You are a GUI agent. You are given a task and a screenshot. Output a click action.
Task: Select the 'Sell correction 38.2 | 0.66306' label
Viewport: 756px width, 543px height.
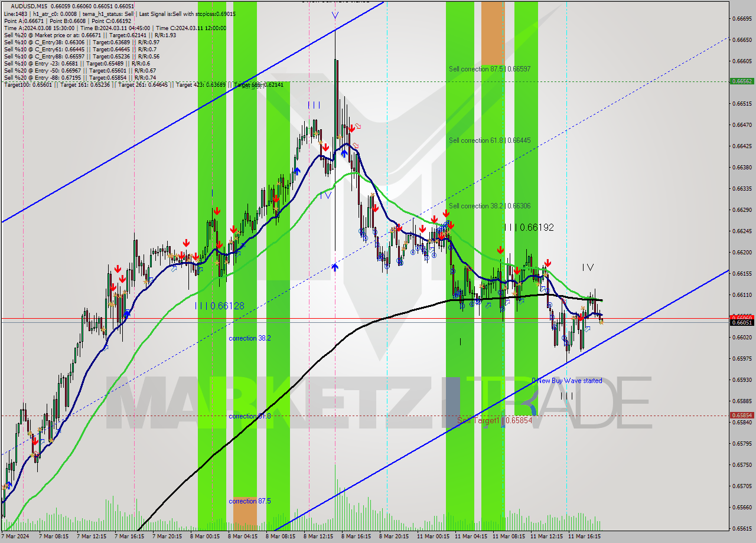pos(490,206)
